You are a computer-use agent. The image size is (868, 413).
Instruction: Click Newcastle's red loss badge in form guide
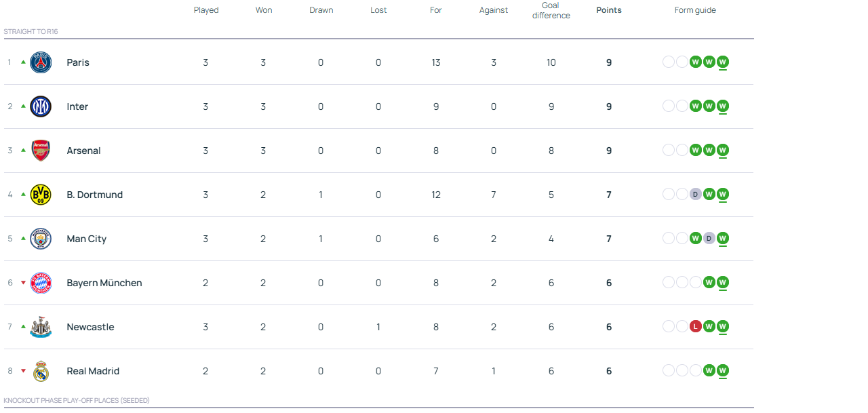pos(695,327)
